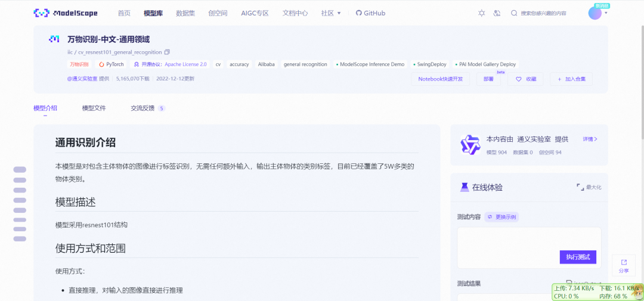Open the Apache License 2.0 tag

(x=170, y=64)
